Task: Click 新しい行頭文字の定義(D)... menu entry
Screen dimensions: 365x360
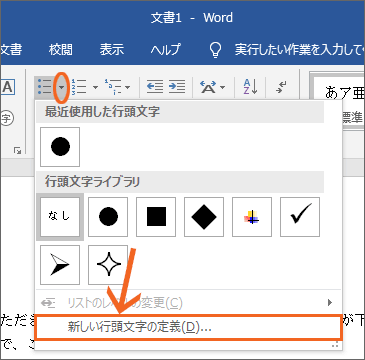Action: point(188,327)
